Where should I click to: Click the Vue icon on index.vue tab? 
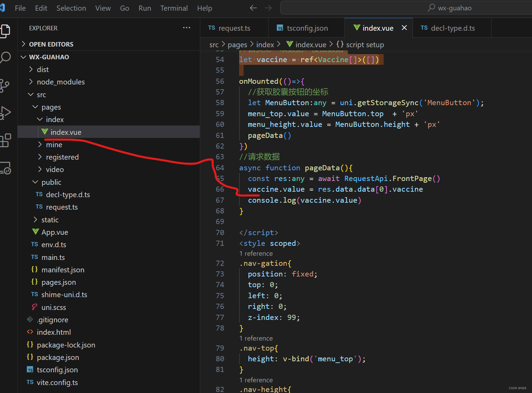tap(357, 28)
